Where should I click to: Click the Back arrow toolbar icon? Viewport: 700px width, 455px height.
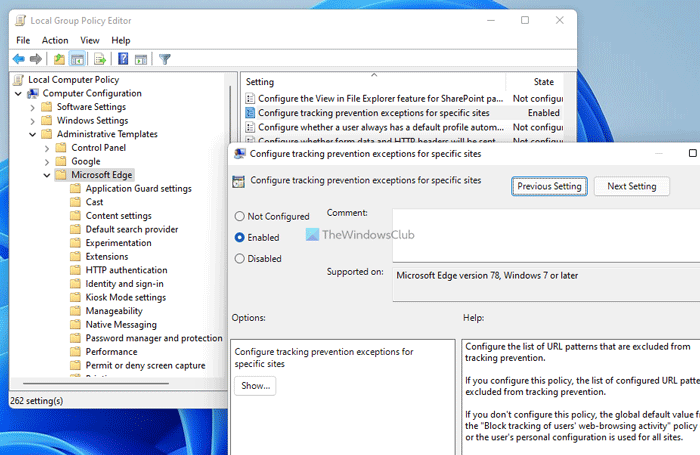[x=18, y=58]
